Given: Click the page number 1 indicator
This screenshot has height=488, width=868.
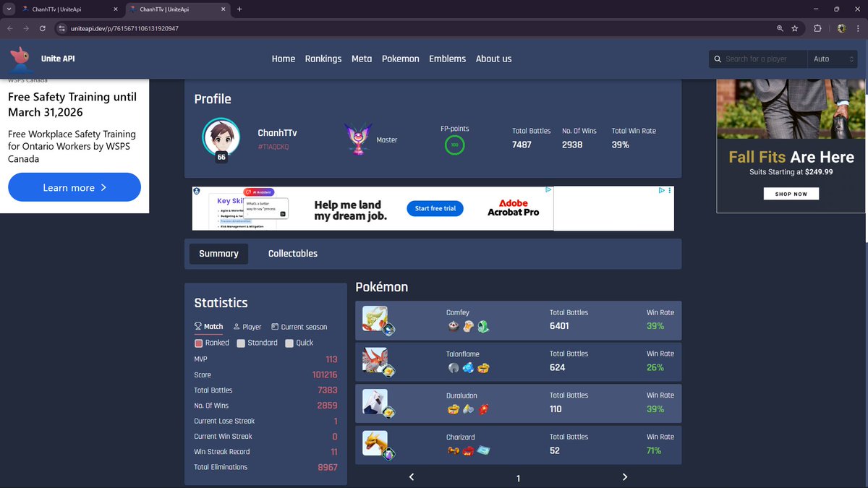Looking at the screenshot, I should pos(518,479).
